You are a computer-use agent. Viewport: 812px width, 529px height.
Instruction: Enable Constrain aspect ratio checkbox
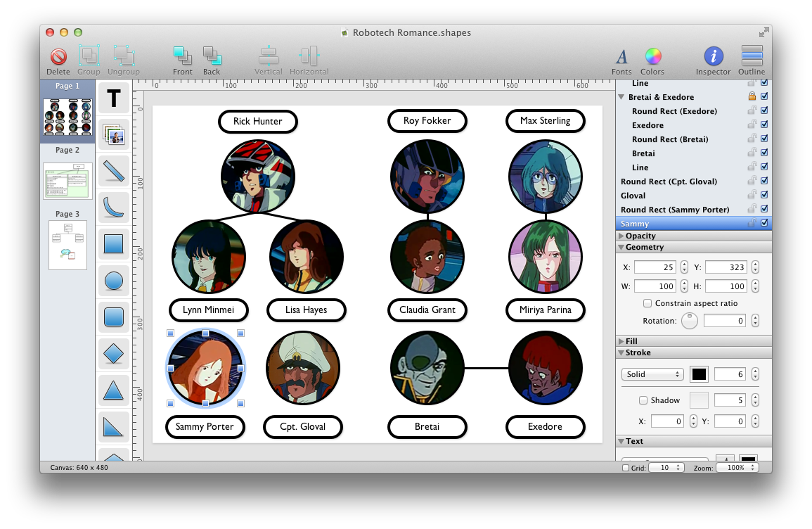click(647, 303)
